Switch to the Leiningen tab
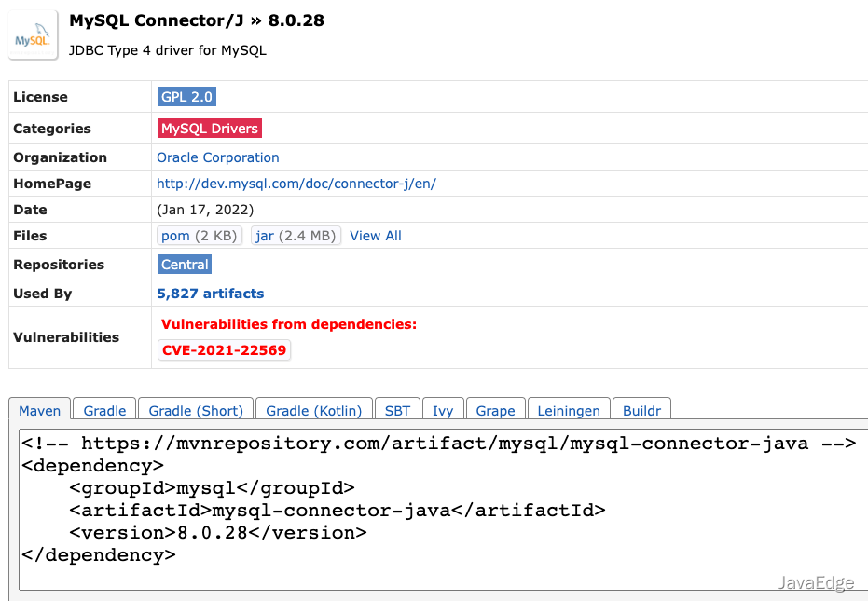 (569, 411)
